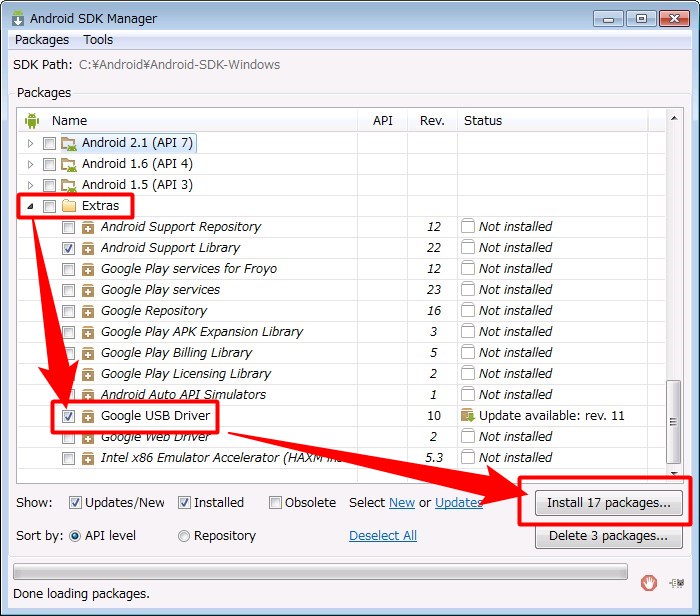
Task: Open the log window icon at bottom right
Action: (677, 583)
